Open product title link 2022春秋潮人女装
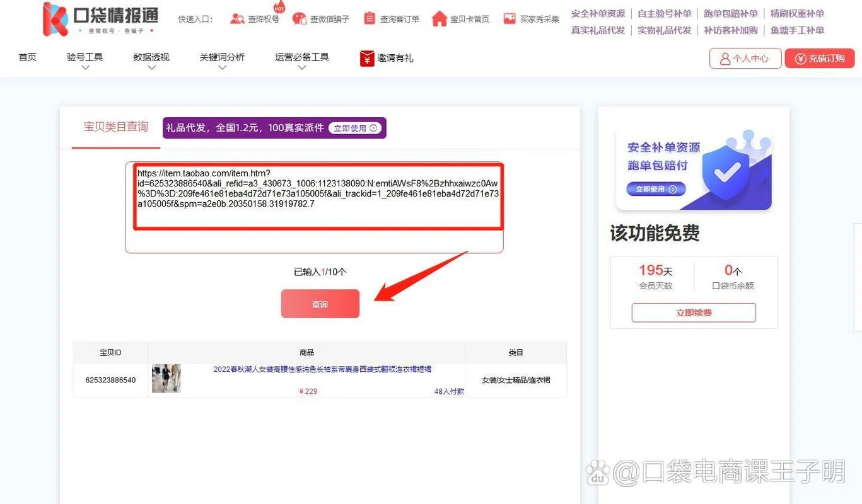The image size is (862, 504). [x=322, y=369]
